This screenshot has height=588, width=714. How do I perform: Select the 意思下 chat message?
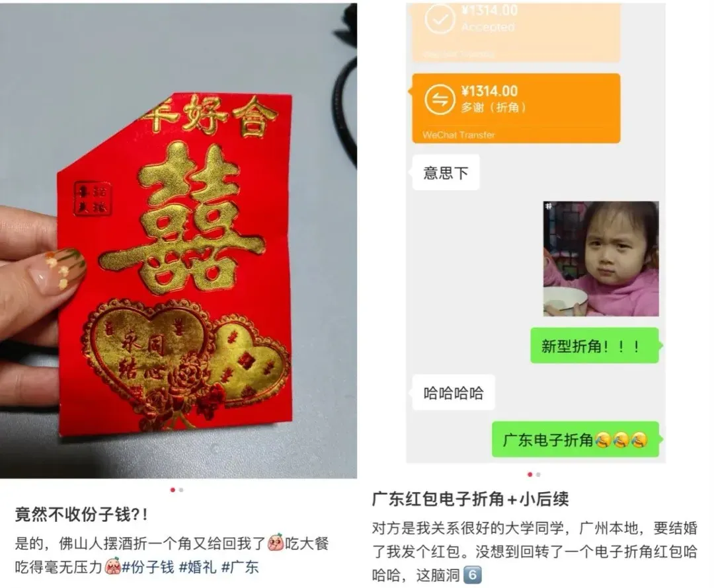click(446, 173)
